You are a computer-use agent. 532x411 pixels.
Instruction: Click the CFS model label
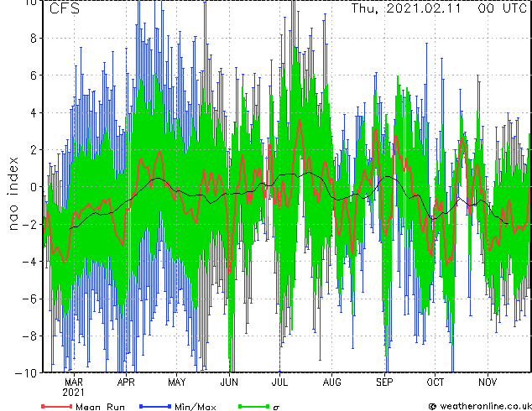coord(65,8)
